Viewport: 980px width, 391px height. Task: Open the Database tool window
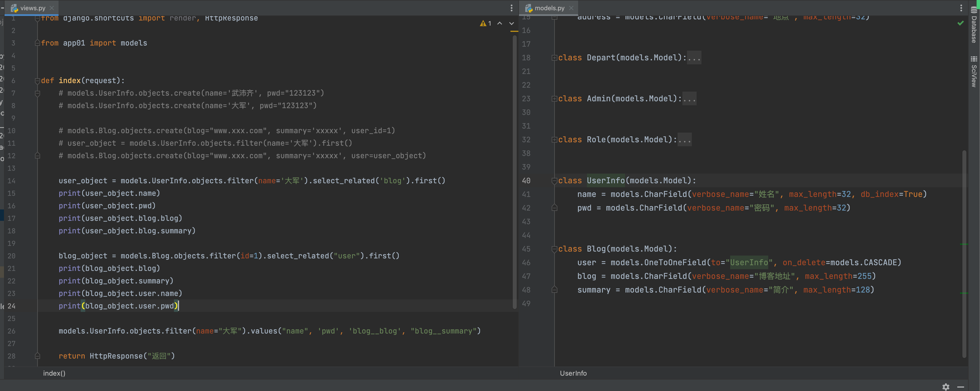(x=974, y=25)
